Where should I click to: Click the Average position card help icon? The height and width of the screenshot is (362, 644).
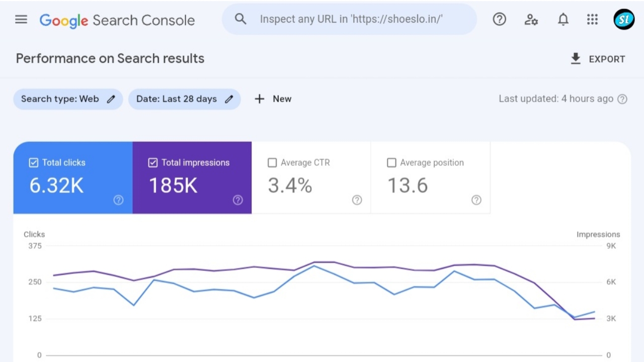pyautogui.click(x=476, y=200)
